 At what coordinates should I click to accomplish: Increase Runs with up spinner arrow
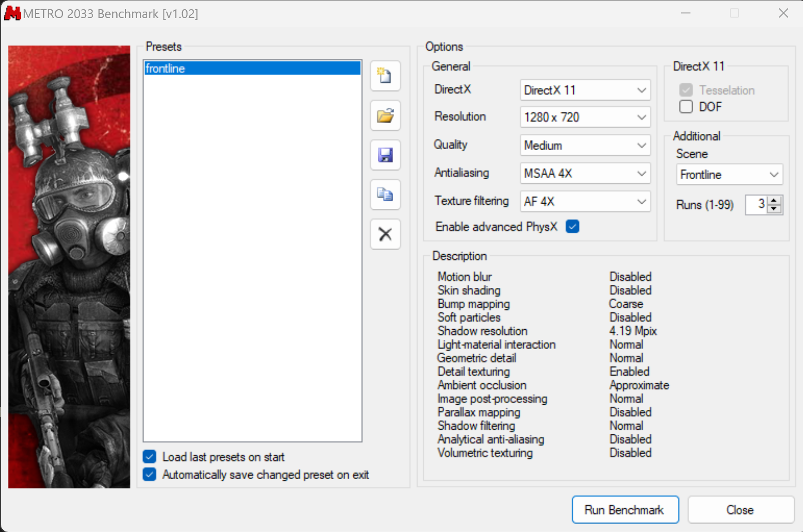pos(774,200)
